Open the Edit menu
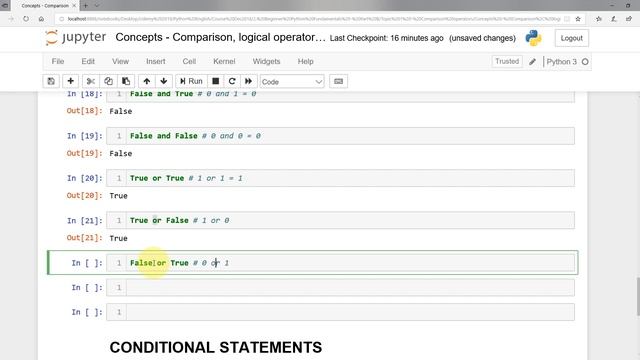This screenshot has width=640, height=360. click(x=88, y=61)
